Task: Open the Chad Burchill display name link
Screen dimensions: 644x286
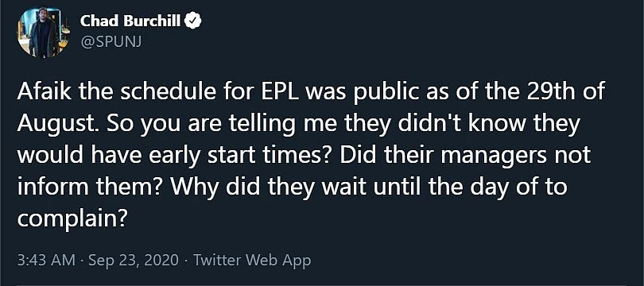Action: pyautogui.click(x=130, y=21)
